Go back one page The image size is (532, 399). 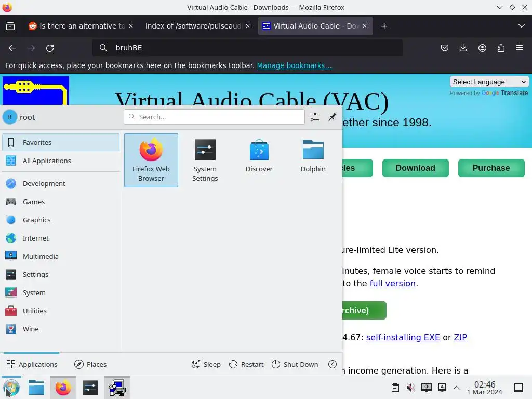(12, 48)
